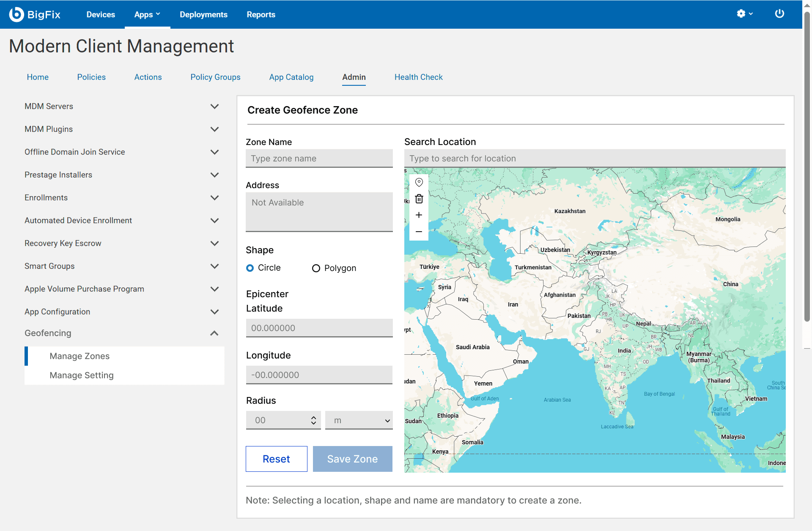Click the Reset button

[x=277, y=459]
